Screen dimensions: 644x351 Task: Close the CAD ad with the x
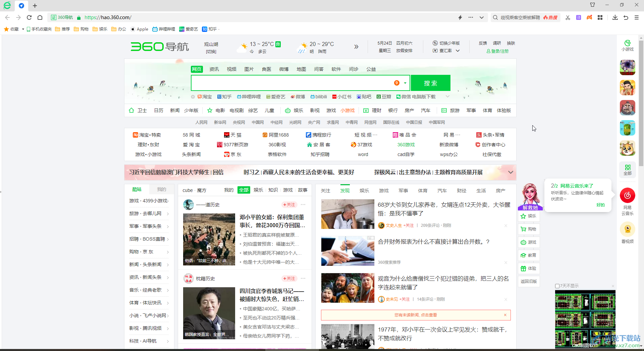pyautogui.click(x=613, y=286)
